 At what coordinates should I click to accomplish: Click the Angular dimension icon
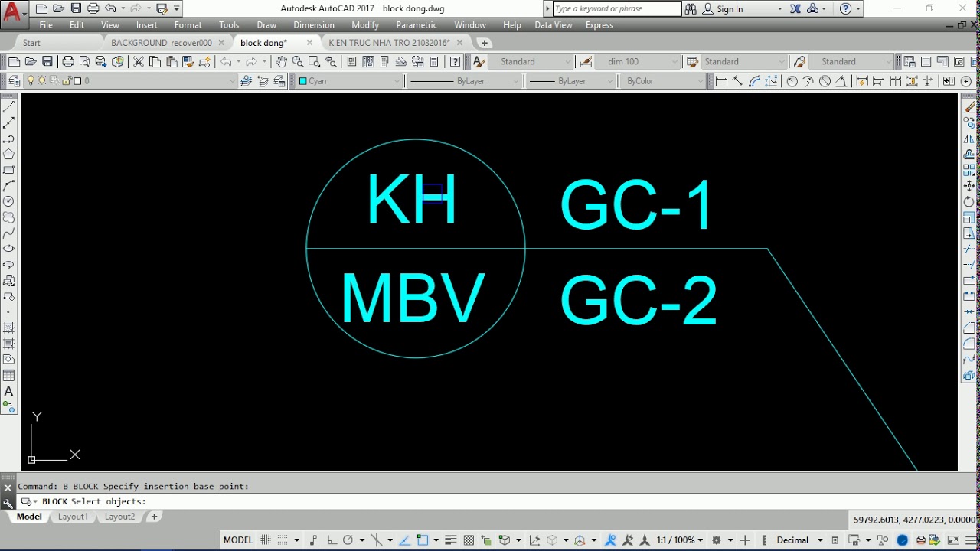pyautogui.click(x=841, y=80)
